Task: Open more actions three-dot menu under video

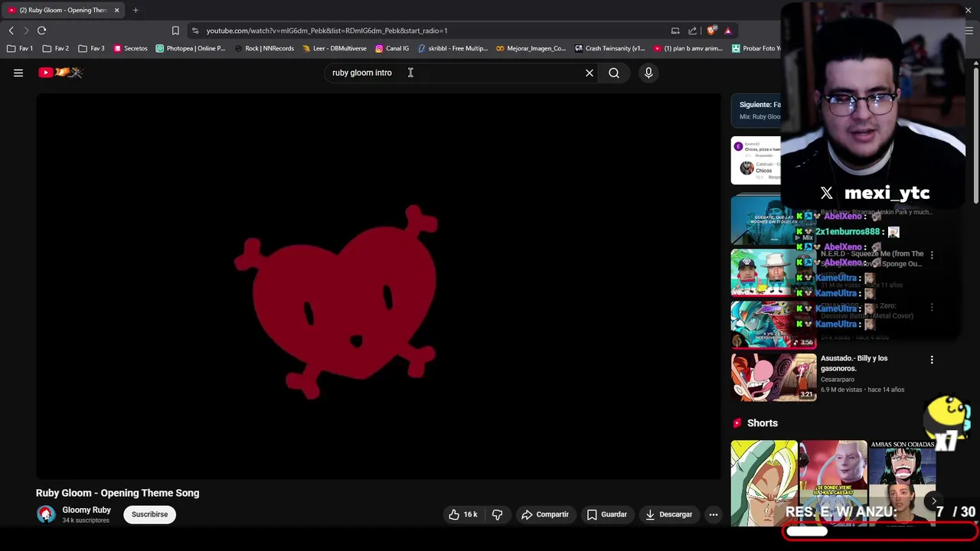Action: (x=714, y=514)
